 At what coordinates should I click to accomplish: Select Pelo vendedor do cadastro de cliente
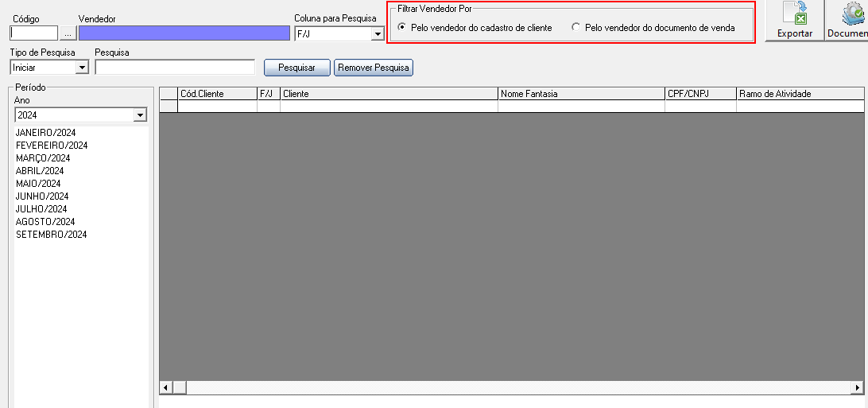point(475,28)
